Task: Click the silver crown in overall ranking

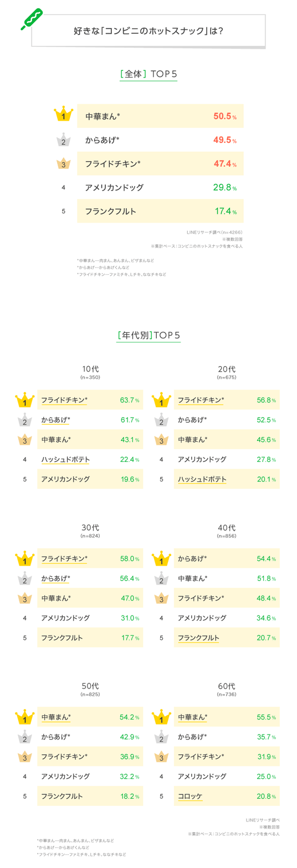Action: (64, 140)
